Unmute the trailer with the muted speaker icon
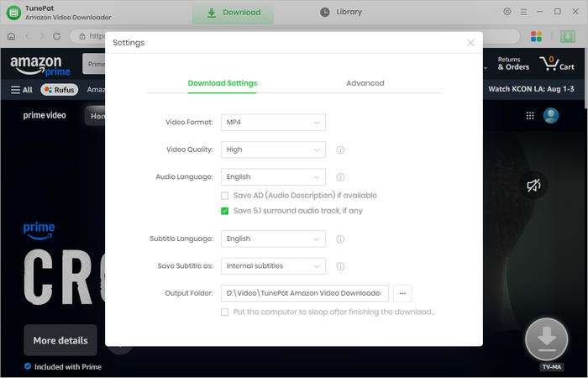Screen dimensions: 588x378 (x=533, y=186)
